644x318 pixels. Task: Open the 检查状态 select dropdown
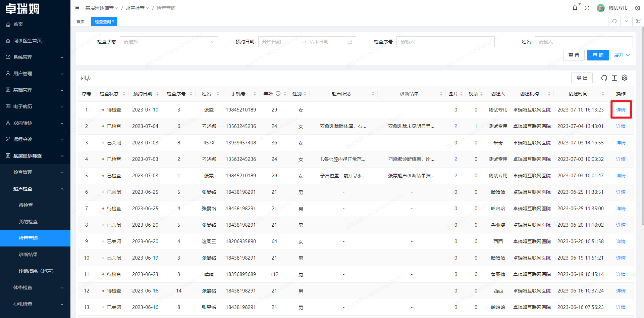(169, 42)
